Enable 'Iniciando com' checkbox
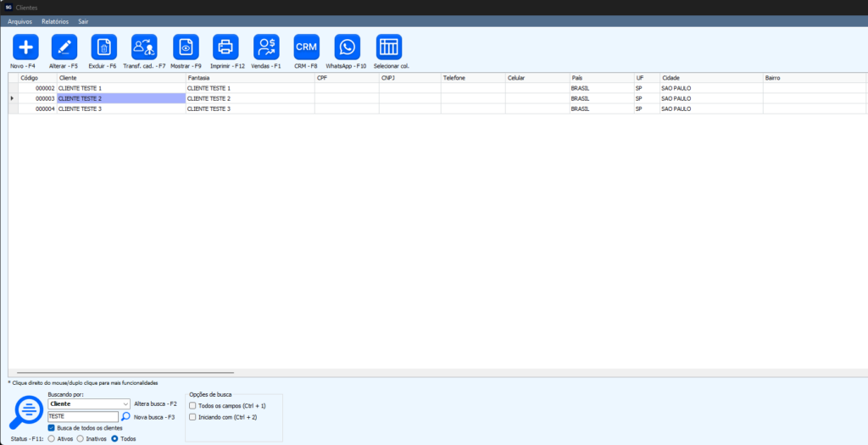 (x=192, y=417)
